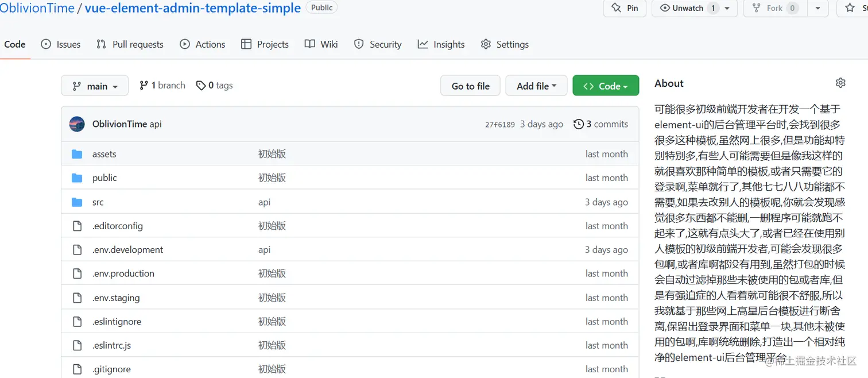Click the Wiki book icon
The height and width of the screenshot is (378, 868).
(x=310, y=44)
